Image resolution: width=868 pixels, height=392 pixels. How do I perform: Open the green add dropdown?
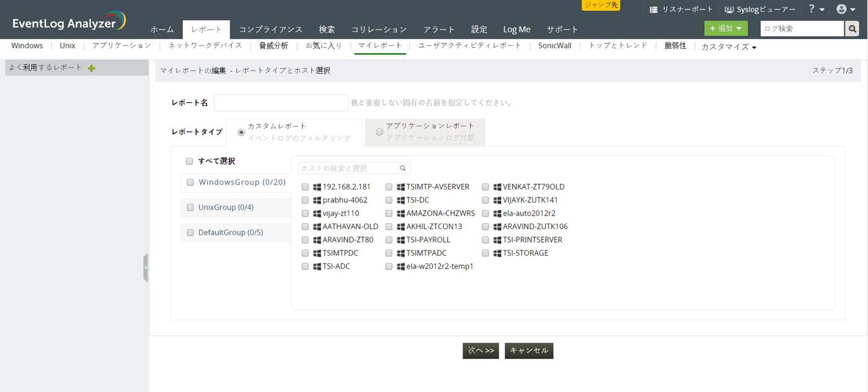click(725, 28)
